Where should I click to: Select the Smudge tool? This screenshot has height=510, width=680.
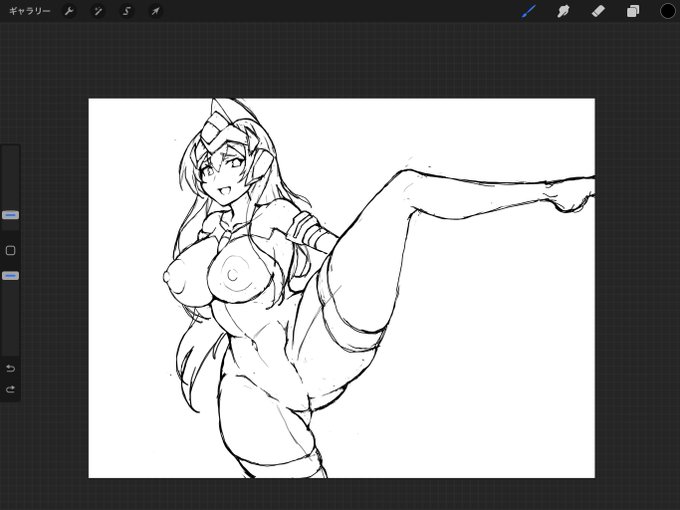click(563, 11)
